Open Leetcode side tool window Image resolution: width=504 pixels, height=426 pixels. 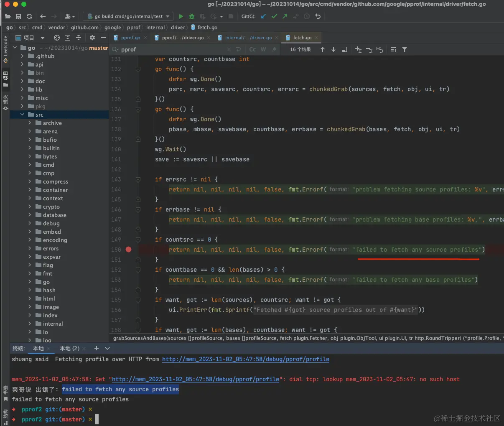[x=5, y=49]
